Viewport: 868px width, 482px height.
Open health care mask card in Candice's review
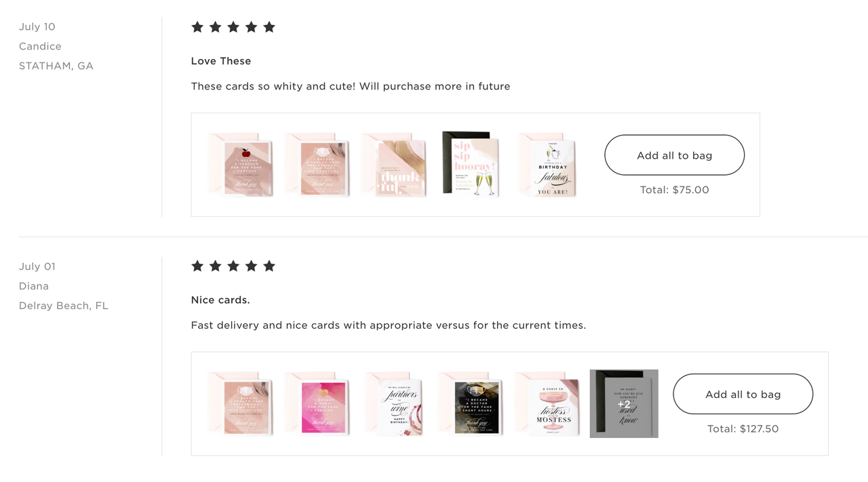[x=323, y=167]
